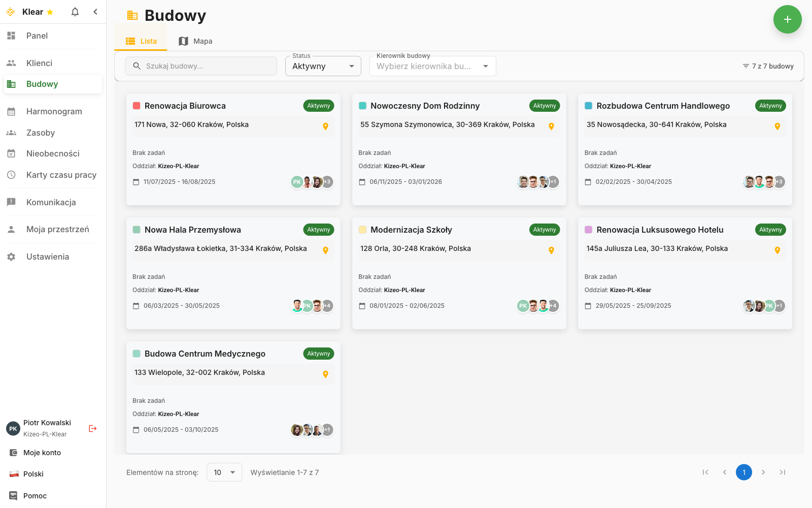
Task: Click the Szukaj budowy search field
Action: (201, 66)
